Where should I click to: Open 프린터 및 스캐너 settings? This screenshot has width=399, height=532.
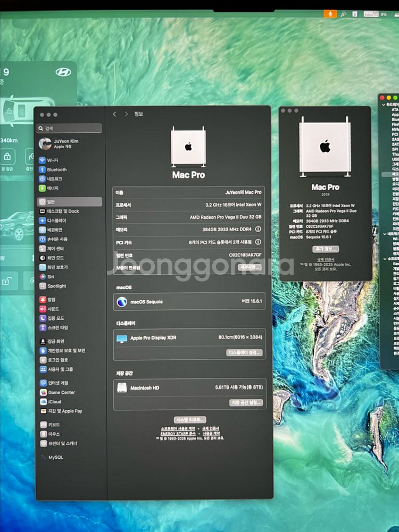coord(70,443)
